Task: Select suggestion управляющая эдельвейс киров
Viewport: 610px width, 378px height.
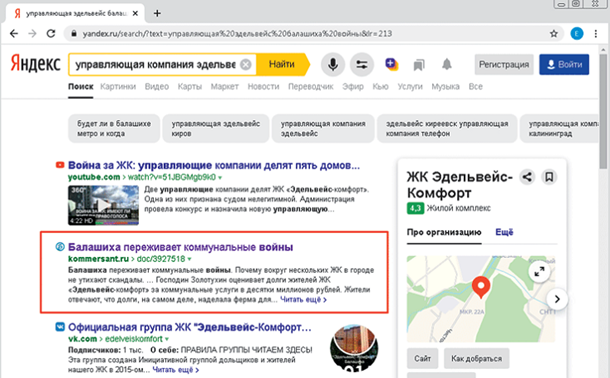Action: [216, 128]
